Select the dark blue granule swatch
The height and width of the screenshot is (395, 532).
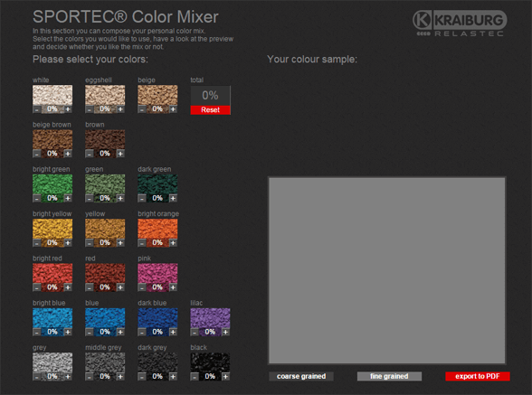click(157, 317)
